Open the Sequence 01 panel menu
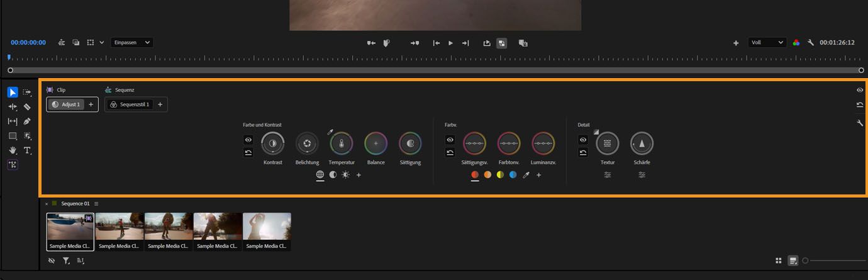This screenshot has width=868, height=280. (x=96, y=204)
